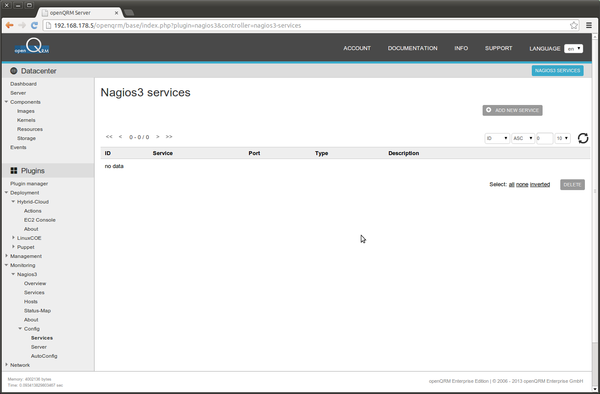Viewport: 600px width, 394px height.
Task: Expand the LinuxCOE tree node
Action: 13,238
